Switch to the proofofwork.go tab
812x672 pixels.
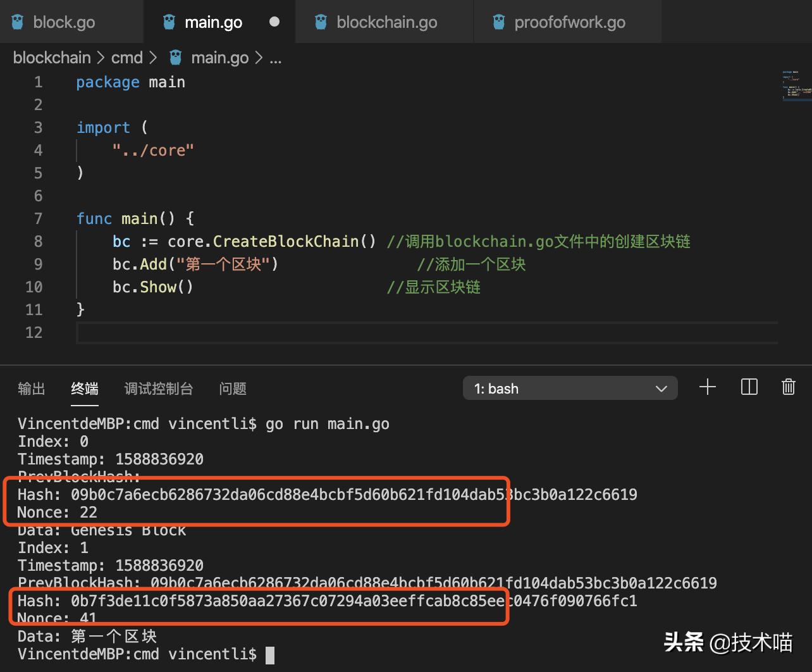(x=569, y=22)
